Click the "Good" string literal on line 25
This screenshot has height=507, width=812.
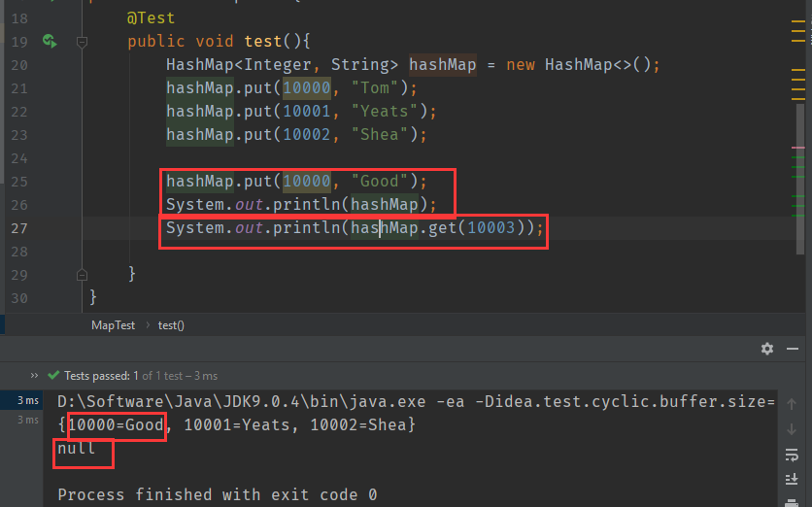[x=380, y=182]
